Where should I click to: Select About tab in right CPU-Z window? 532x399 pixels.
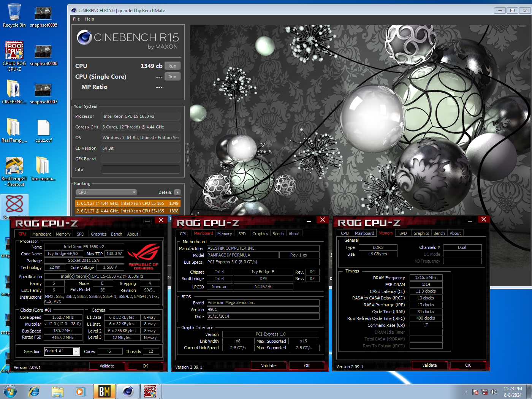455,233
